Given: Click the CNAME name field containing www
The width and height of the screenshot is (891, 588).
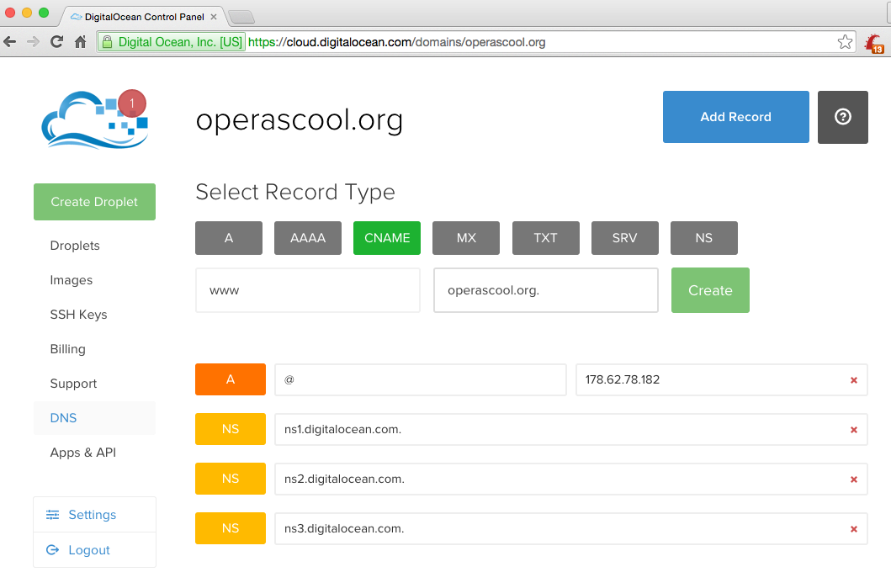Looking at the screenshot, I should click(x=308, y=290).
